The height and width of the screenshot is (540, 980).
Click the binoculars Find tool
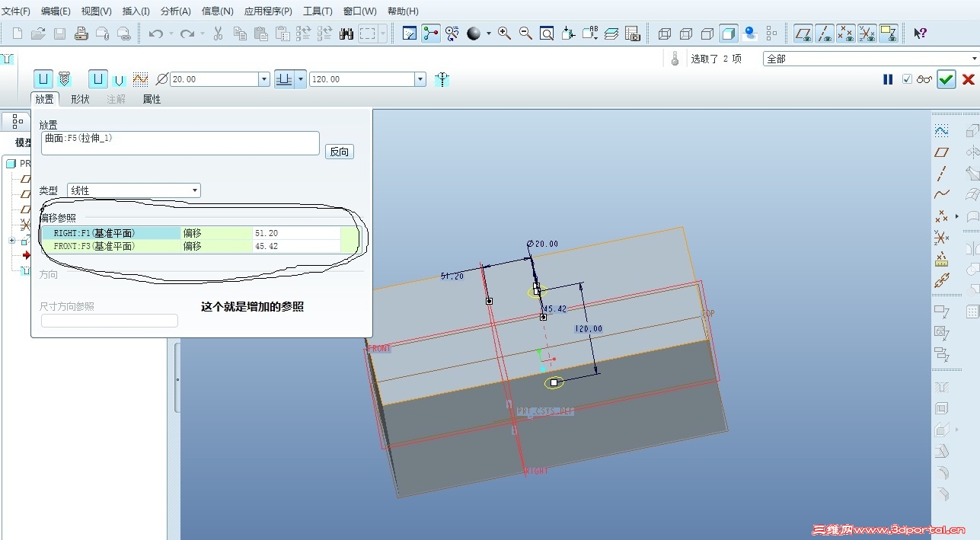pos(346,34)
